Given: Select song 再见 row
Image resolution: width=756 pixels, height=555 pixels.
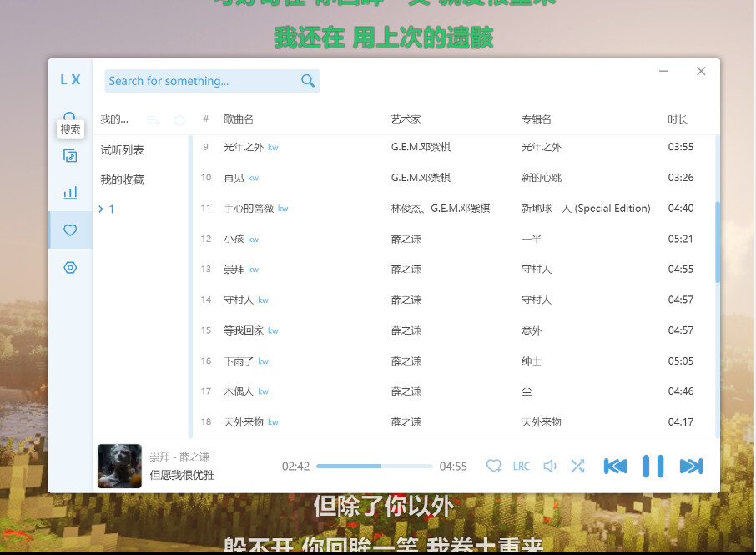Looking at the screenshot, I should click(x=454, y=178).
